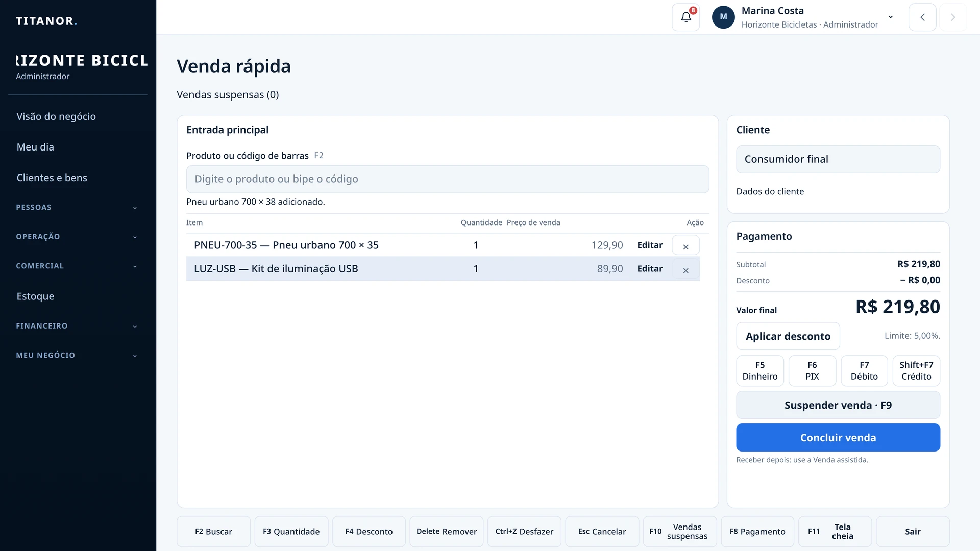Viewport: 980px width, 551px height.
Task: Toggle F11 Tela cheia mode
Action: click(x=836, y=532)
